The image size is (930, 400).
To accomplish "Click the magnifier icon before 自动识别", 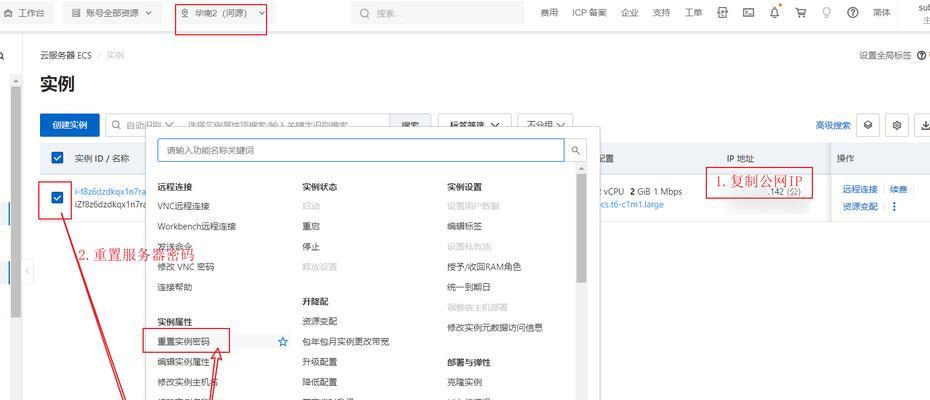I will point(116,125).
